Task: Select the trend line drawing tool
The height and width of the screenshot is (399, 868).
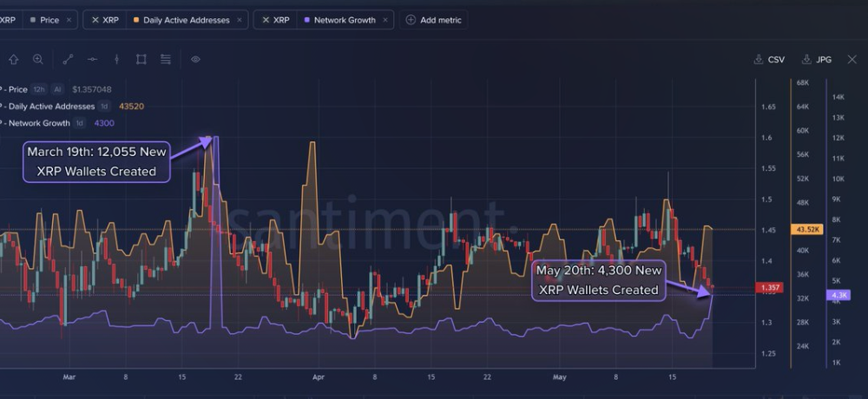Action: [x=68, y=59]
